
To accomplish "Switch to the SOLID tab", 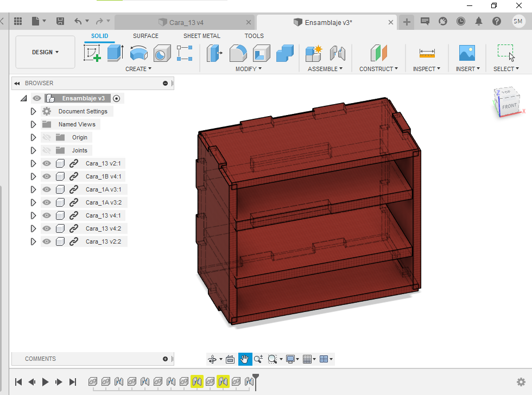I will point(99,36).
